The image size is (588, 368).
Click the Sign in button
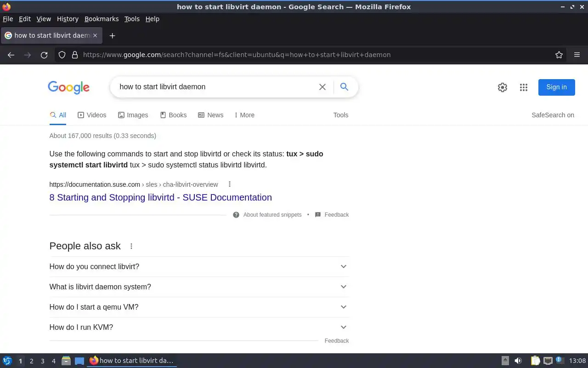[x=556, y=87]
